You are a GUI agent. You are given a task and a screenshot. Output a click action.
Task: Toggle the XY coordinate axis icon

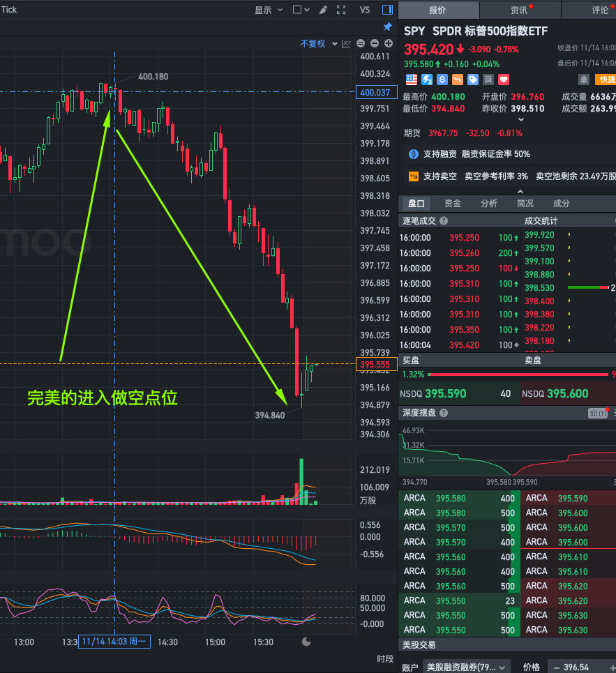(x=347, y=43)
